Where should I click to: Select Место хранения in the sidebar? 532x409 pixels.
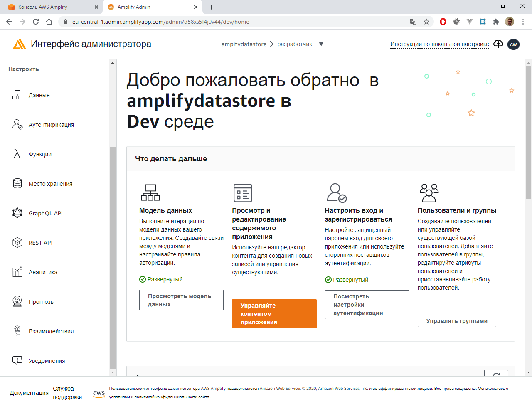click(50, 184)
